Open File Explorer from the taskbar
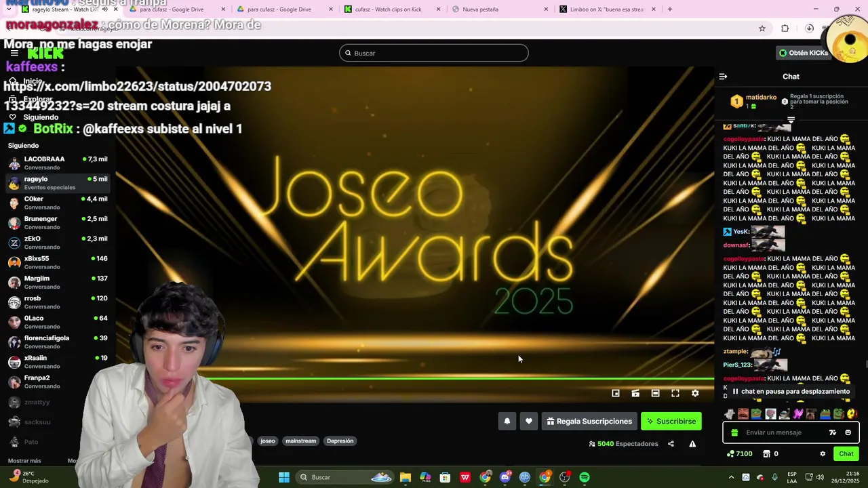Viewport: 868px width, 488px height. 406,477
